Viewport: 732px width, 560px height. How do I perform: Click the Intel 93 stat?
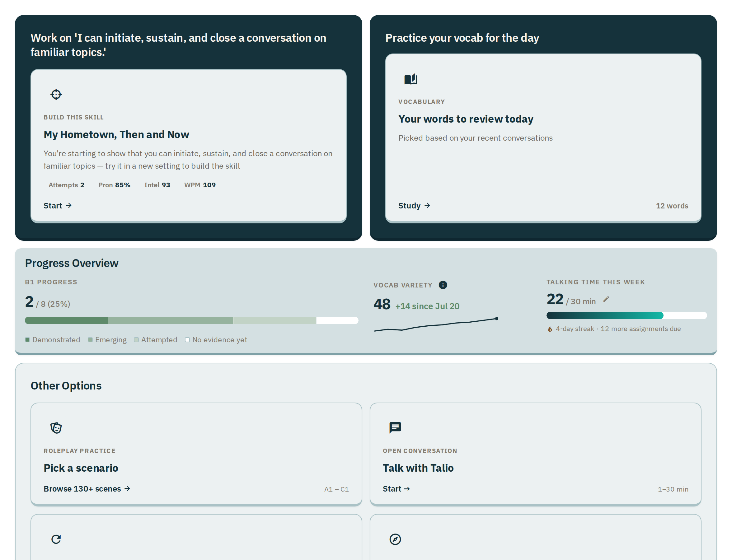tap(157, 185)
